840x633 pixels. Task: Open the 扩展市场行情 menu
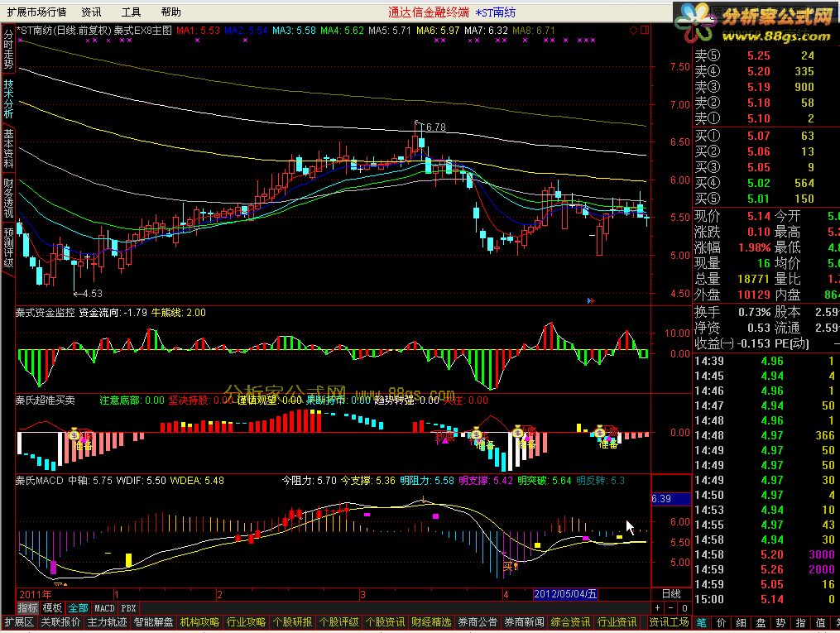click(x=36, y=12)
